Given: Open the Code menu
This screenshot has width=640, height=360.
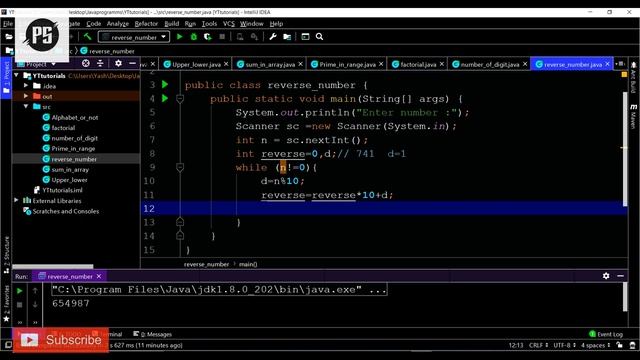Looking at the screenshot, I should pyautogui.click(x=93, y=24).
